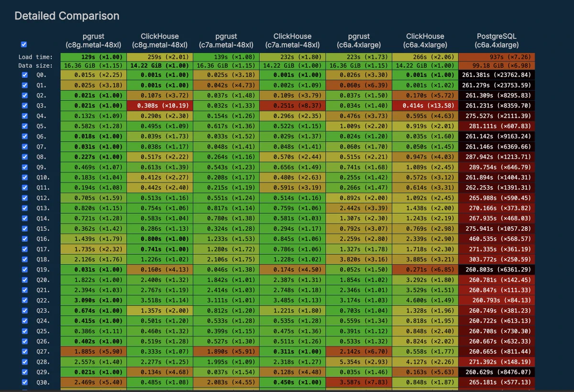Toggle the Q5 query checkbox

click(x=24, y=126)
